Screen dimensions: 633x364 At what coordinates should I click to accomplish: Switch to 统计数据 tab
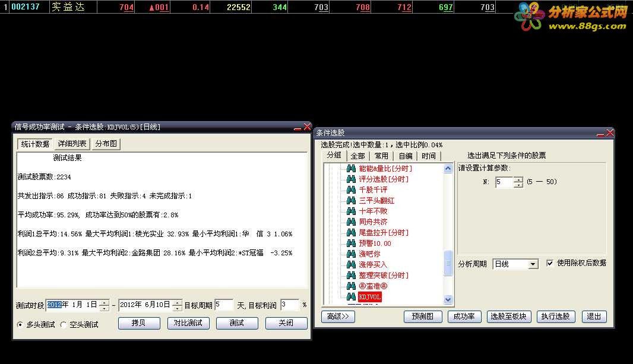tap(35, 144)
